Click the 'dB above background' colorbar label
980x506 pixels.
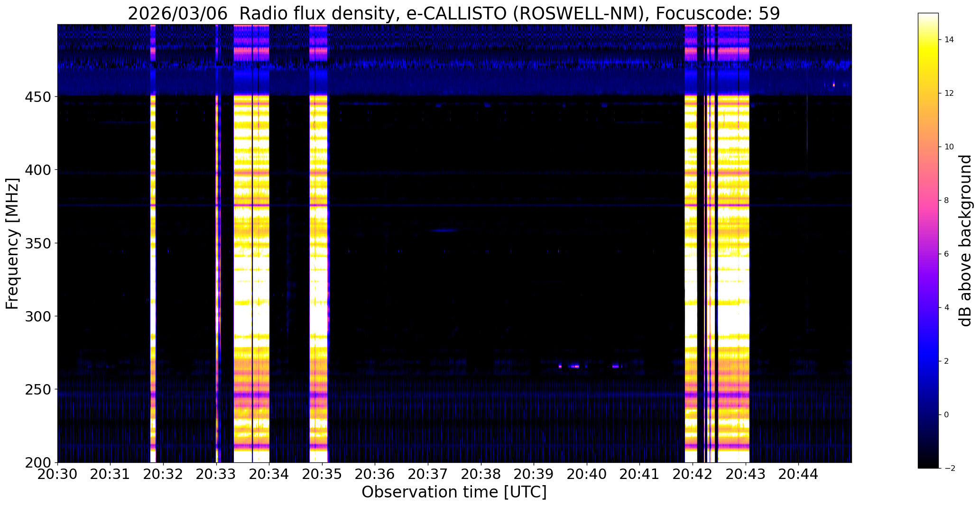click(x=965, y=240)
